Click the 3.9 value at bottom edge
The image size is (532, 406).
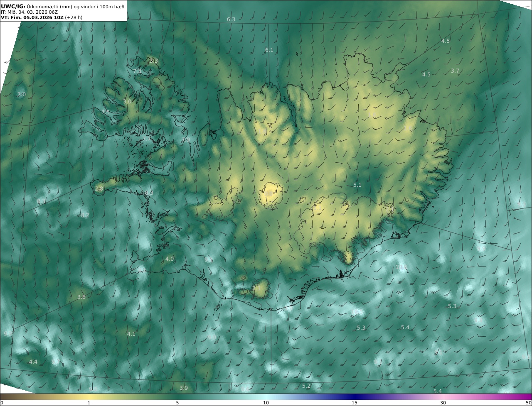tap(184, 388)
